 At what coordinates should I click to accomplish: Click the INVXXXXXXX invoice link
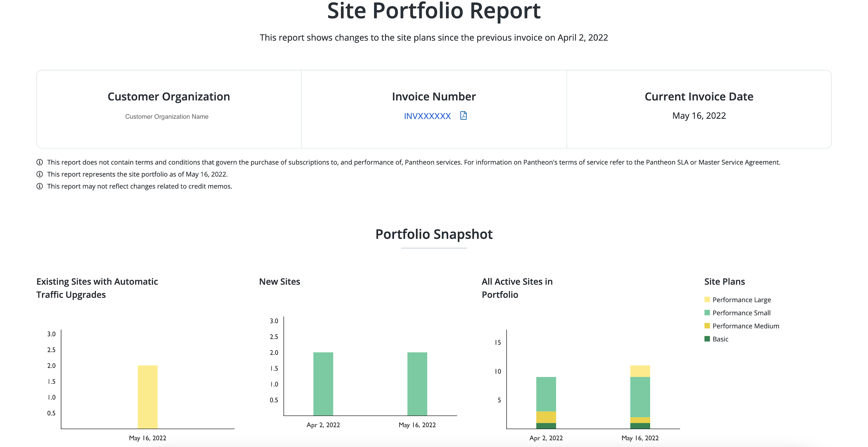(x=428, y=115)
